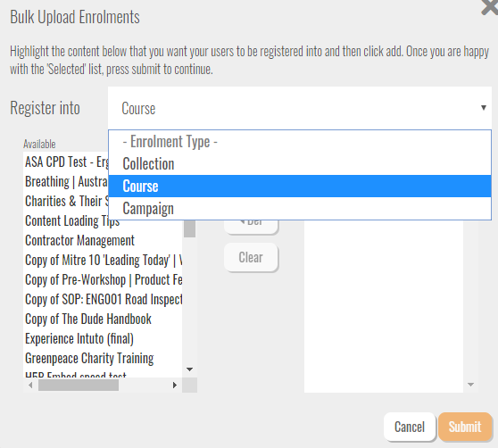Click the Selected list scroll-down arrow

(x=470, y=385)
